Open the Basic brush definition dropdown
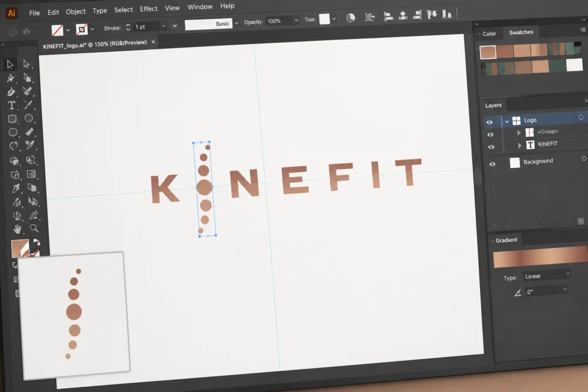The height and width of the screenshot is (392, 588). 236,23
